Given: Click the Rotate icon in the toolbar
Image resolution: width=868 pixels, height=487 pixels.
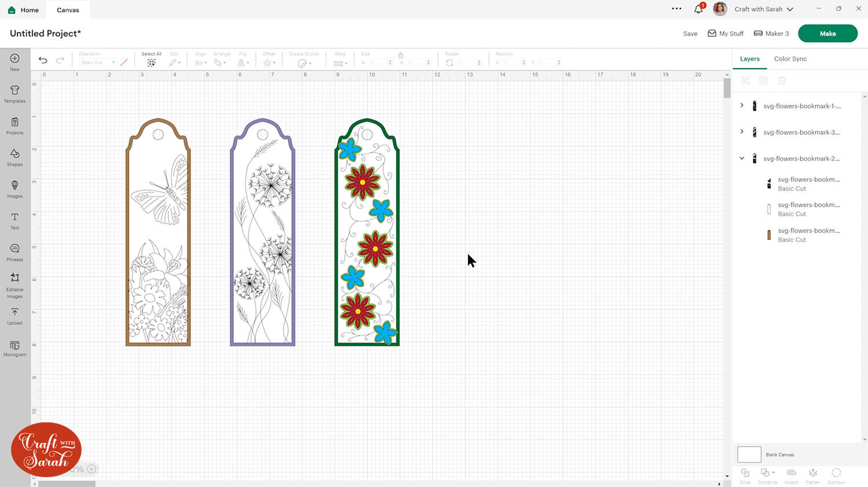Looking at the screenshot, I should (x=450, y=62).
